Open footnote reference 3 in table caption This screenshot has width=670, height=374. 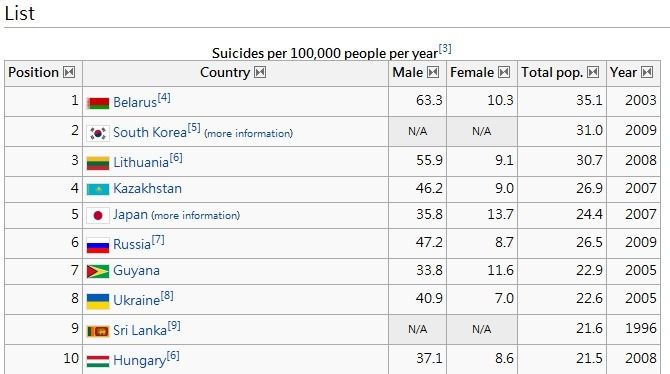pos(445,48)
